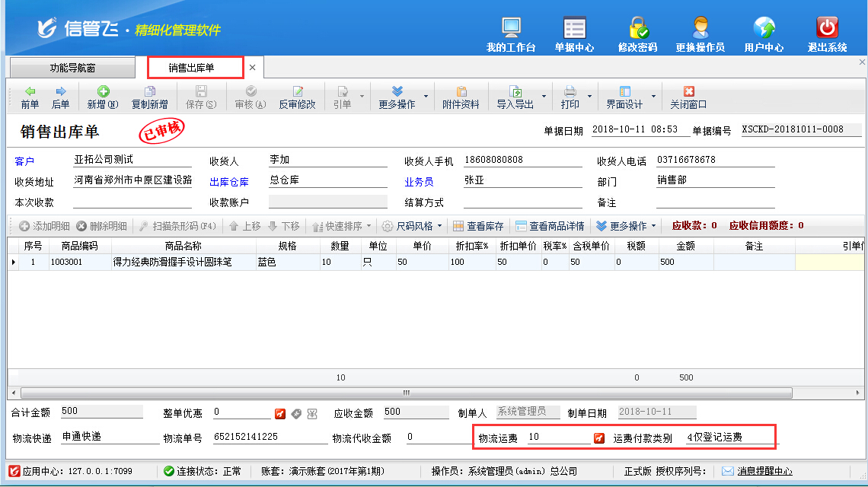
Task: Expand 更多操作 dropdown in top toolbar
Action: 426,97
